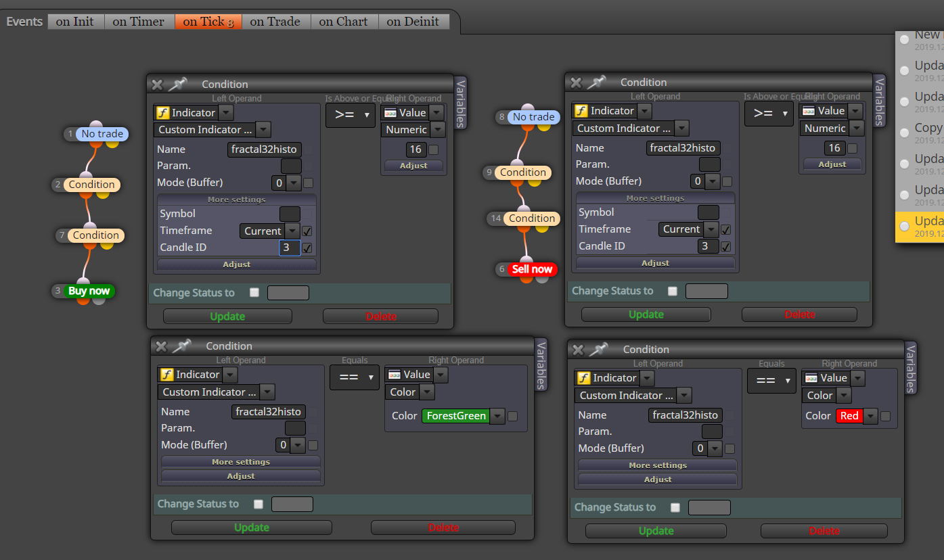Click Adjust below More settings in Red panel
The width and height of the screenshot is (944, 560).
coord(658,480)
